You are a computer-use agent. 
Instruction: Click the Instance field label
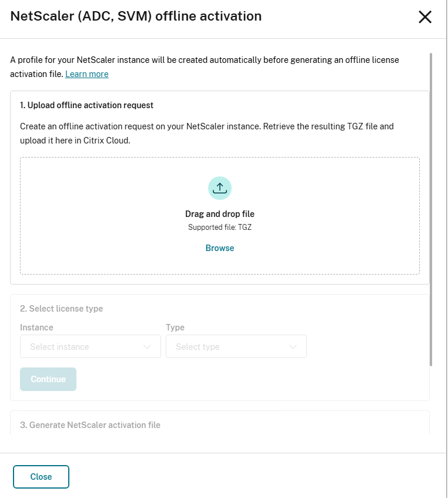(x=36, y=327)
